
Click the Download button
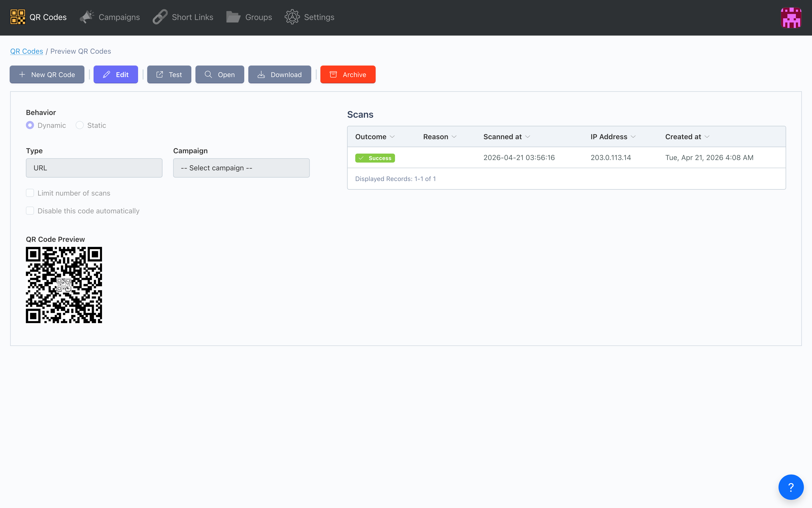point(279,75)
